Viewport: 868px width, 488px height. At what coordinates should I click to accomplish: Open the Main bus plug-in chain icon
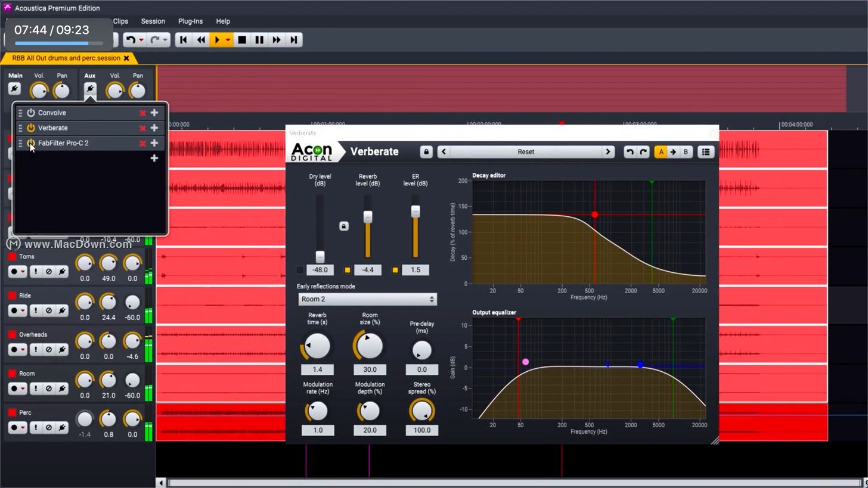click(x=14, y=89)
